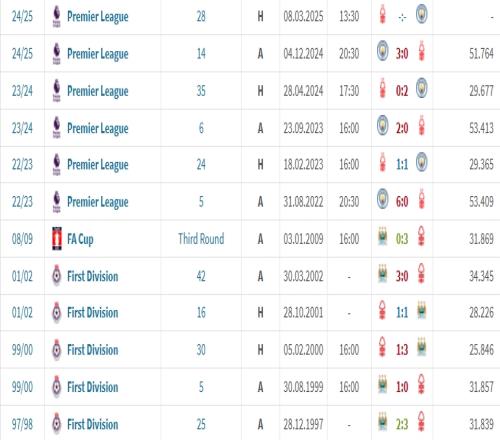This screenshot has width=500, height=440.
Task: Open the 0:3 FA Cup result
Action: point(402,239)
